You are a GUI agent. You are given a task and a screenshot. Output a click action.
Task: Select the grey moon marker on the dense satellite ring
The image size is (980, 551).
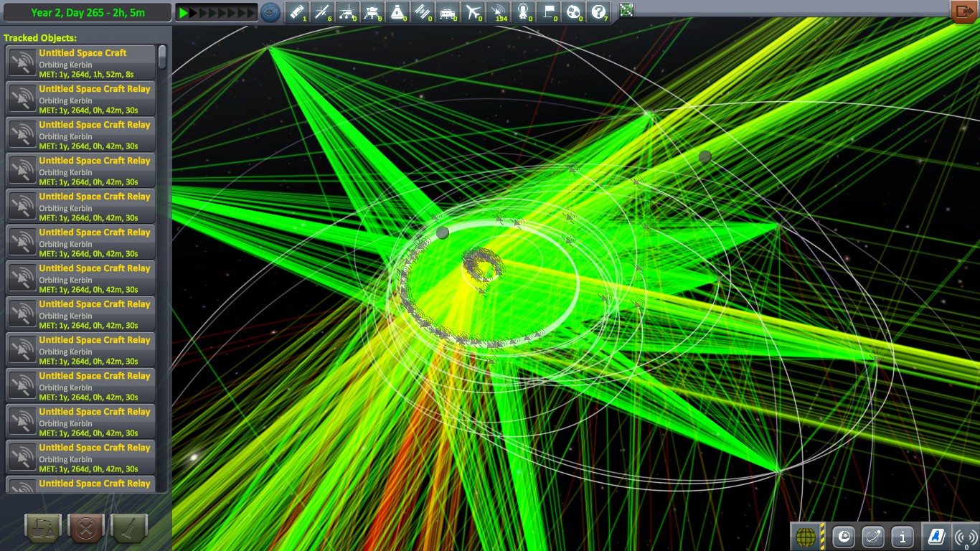pyautogui.click(x=443, y=233)
